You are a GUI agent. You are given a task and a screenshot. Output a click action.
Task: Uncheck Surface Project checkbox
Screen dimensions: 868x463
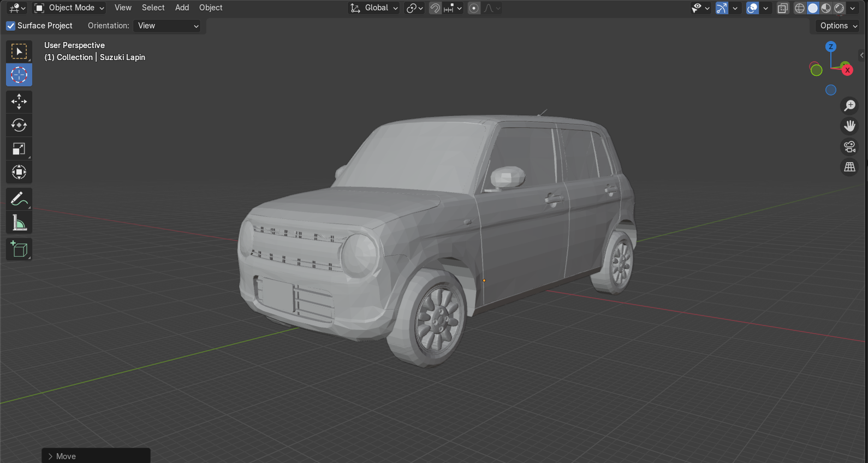coord(11,26)
